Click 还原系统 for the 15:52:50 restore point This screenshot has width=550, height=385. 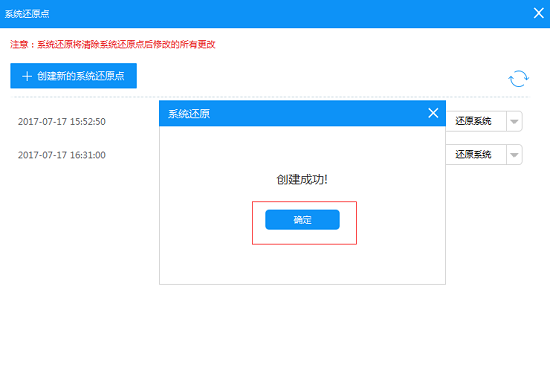click(x=476, y=121)
